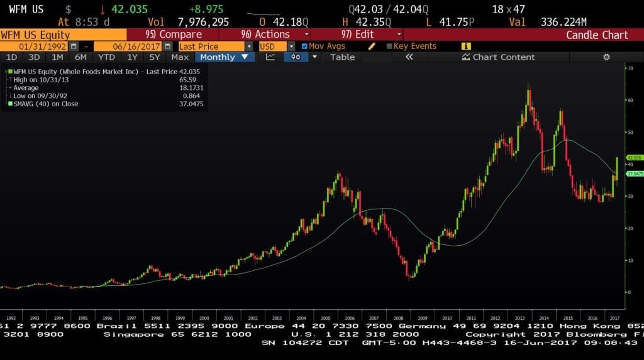Click the Val 336.224M value
This screenshot has width=644, height=360.
tap(563, 22)
